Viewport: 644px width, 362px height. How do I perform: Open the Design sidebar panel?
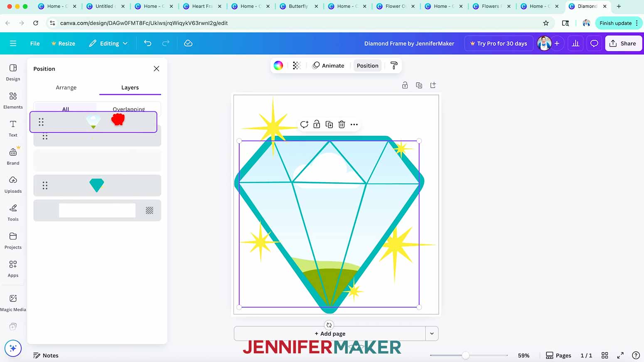[13, 72]
